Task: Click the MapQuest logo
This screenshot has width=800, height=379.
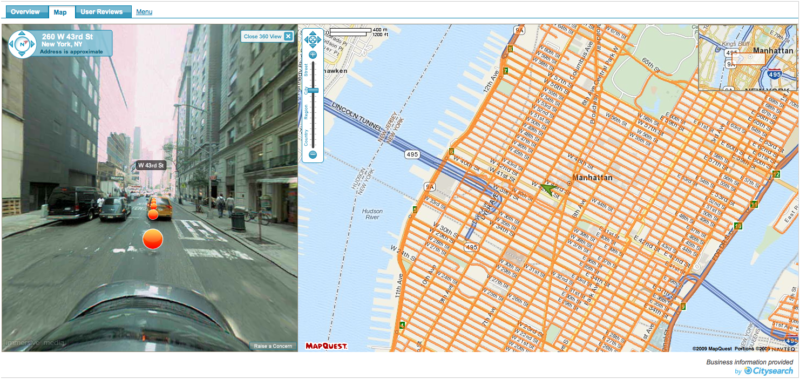Action: (x=327, y=346)
